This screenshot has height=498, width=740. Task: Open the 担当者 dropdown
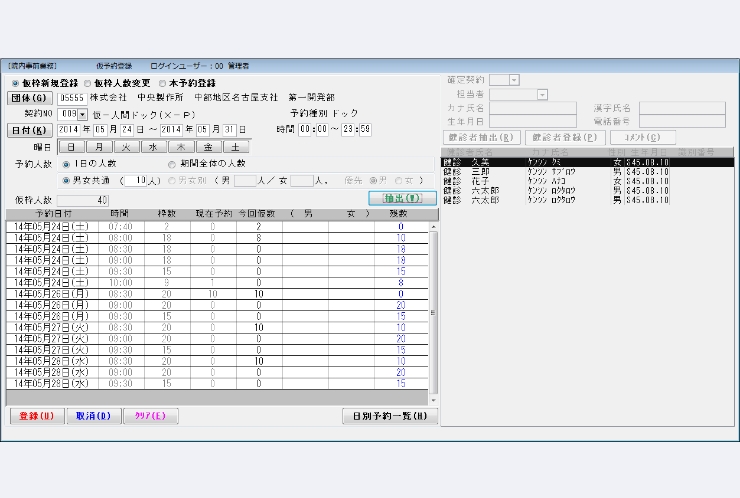tap(543, 95)
